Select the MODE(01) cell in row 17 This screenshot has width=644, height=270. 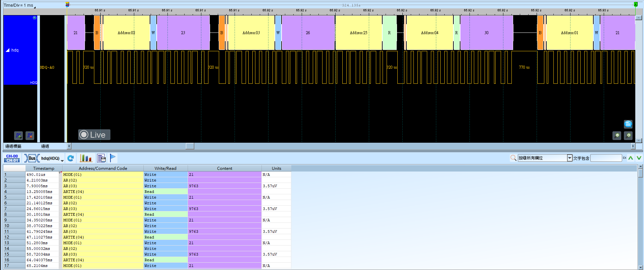[x=103, y=266]
